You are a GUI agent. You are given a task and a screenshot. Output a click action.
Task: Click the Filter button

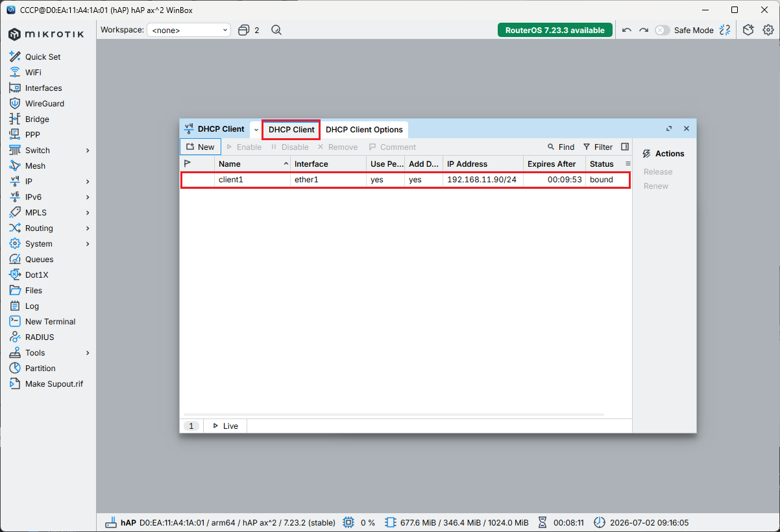pyautogui.click(x=598, y=147)
